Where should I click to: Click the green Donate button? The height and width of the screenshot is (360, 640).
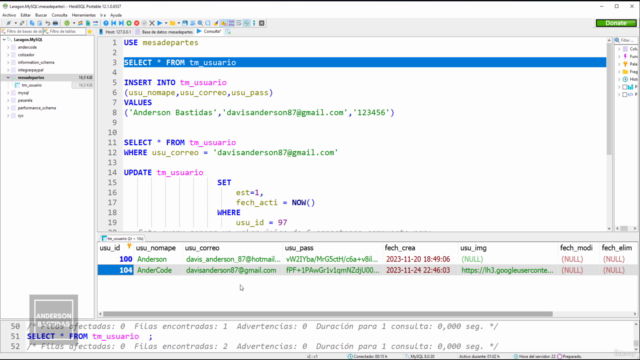pyautogui.click(x=616, y=23)
